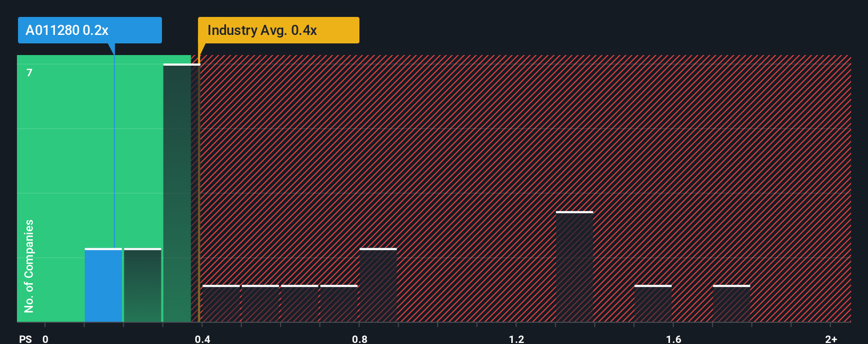Click the 1.6 x-axis tick label
868x344 pixels.
674,339
